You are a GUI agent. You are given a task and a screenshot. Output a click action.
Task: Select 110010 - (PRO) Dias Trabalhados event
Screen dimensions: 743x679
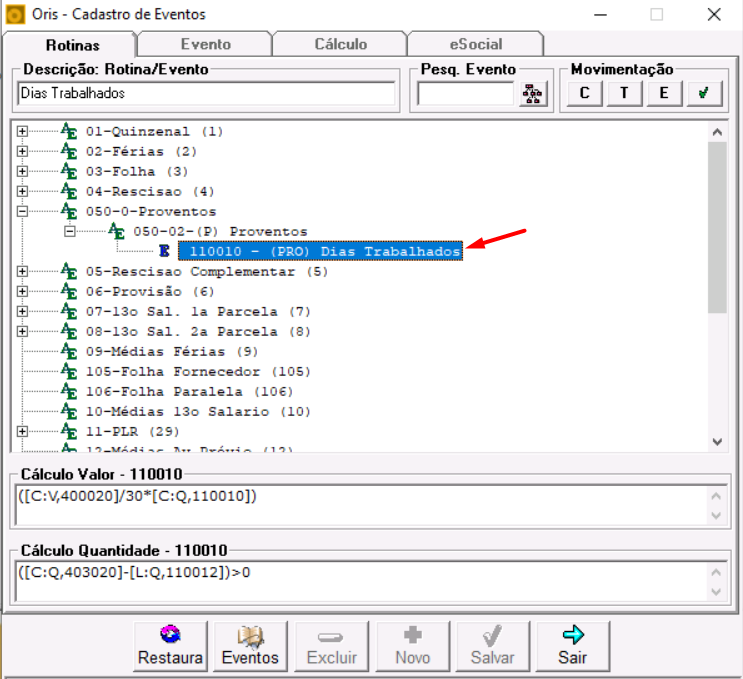[x=320, y=251]
